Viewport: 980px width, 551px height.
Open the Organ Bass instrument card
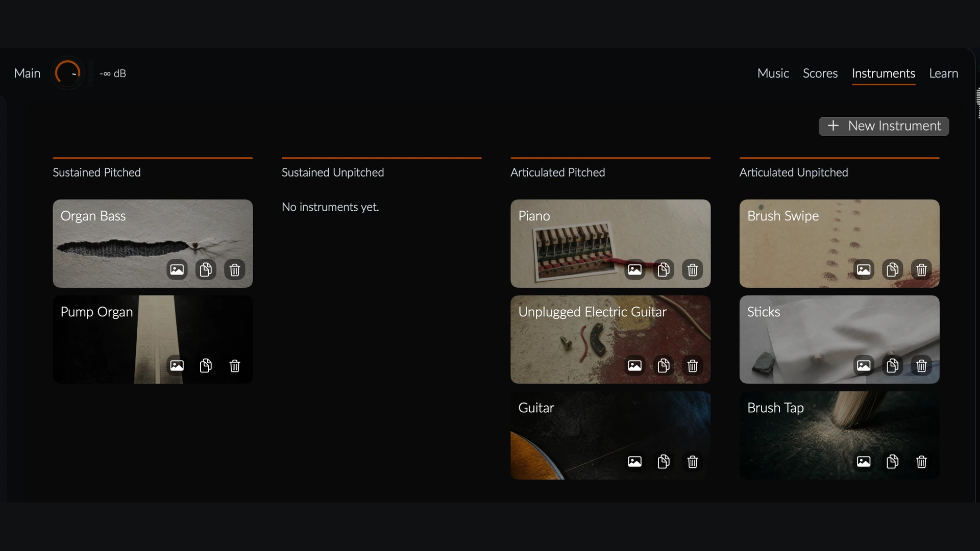153,243
